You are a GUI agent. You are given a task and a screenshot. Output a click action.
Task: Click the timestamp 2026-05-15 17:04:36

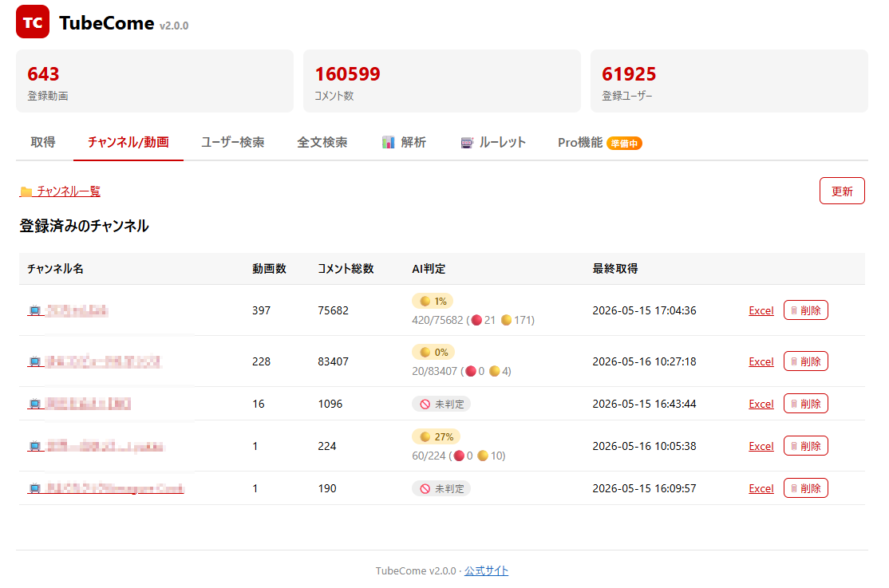[644, 310]
